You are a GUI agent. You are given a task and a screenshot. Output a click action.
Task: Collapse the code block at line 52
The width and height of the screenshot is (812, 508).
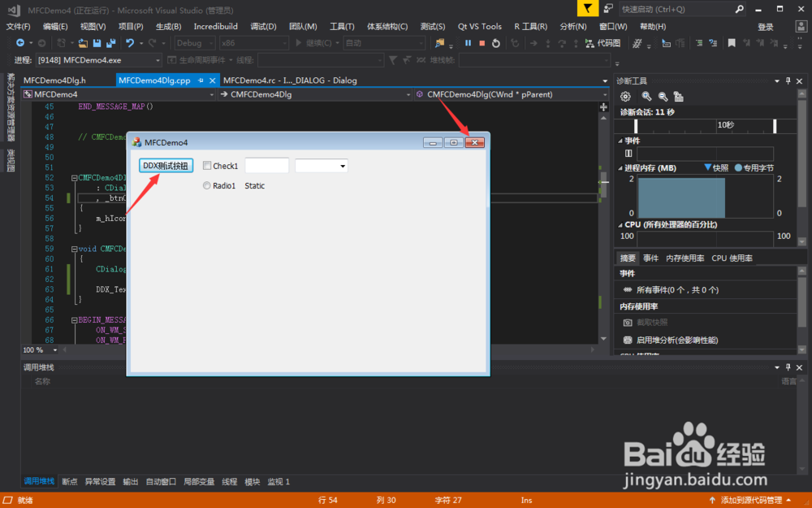tap(74, 178)
